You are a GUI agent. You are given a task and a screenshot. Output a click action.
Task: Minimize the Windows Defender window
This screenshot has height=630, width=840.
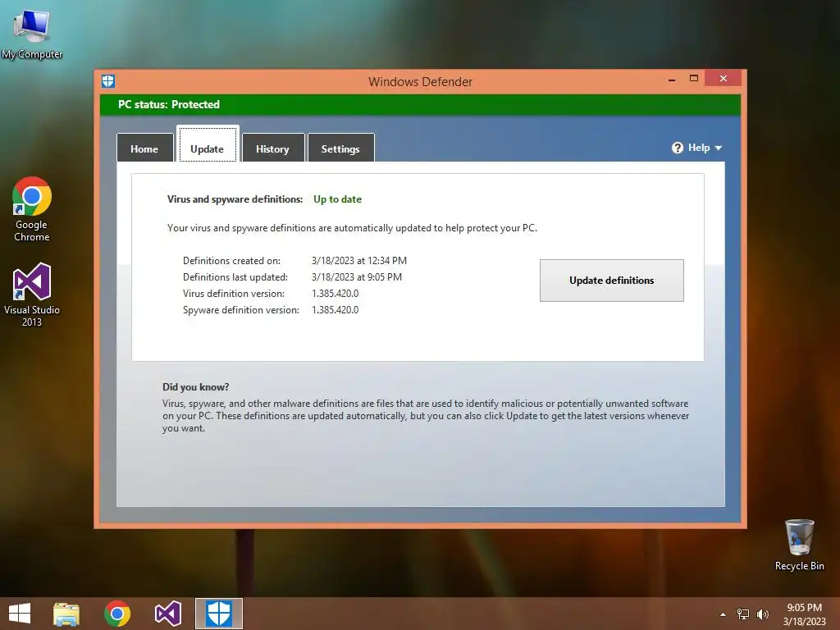point(672,79)
